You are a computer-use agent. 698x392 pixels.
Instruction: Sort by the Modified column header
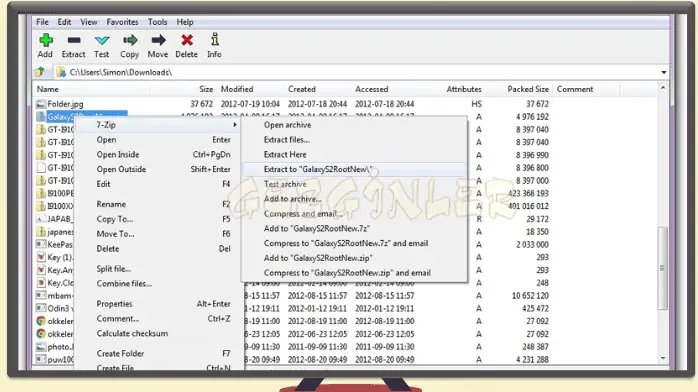[x=237, y=89]
